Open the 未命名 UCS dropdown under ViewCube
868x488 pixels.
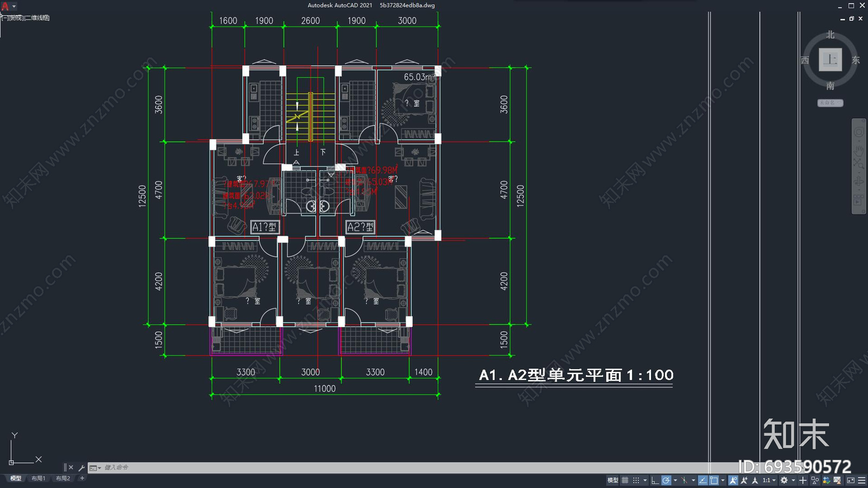[x=830, y=102]
